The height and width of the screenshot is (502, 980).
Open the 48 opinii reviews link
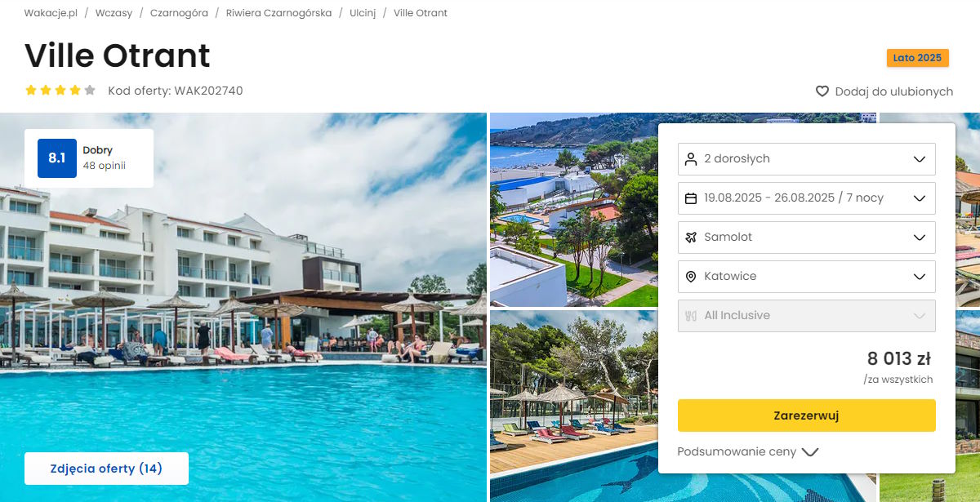(x=105, y=166)
